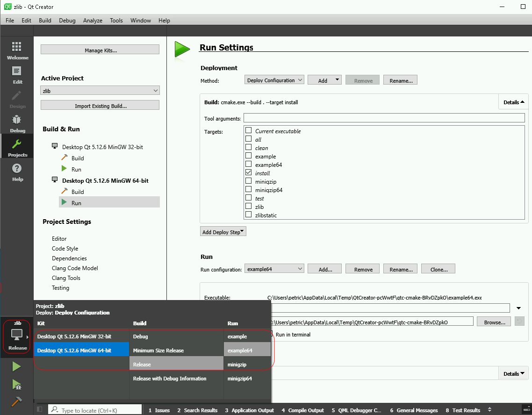Open the Compile Output pane
The width and height of the screenshot is (532, 415).
(302, 410)
